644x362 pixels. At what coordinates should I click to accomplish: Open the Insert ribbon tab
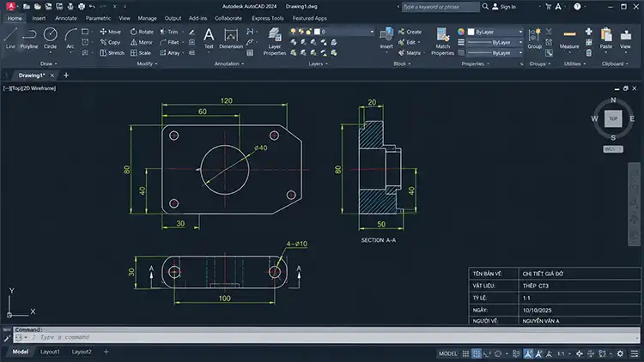39,18
